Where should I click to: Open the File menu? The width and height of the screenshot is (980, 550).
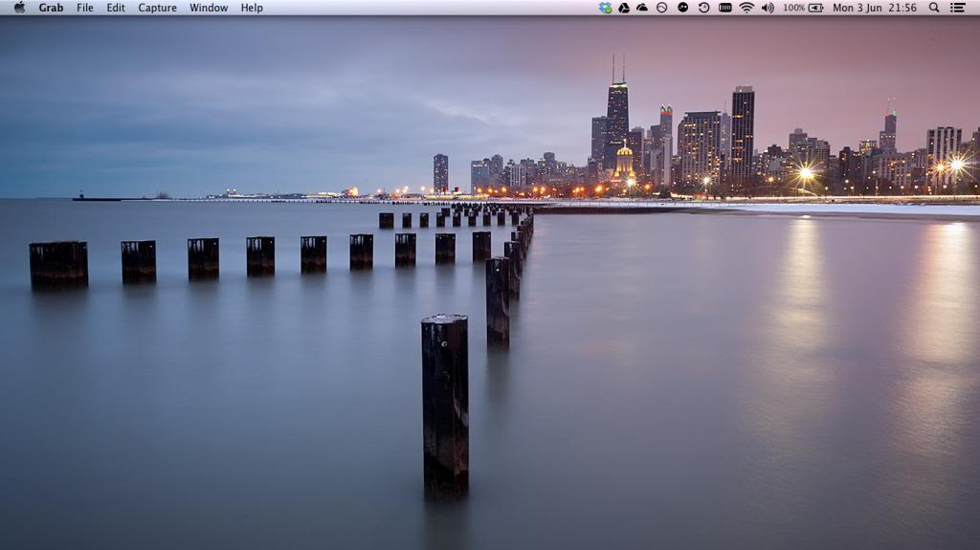pyautogui.click(x=85, y=8)
